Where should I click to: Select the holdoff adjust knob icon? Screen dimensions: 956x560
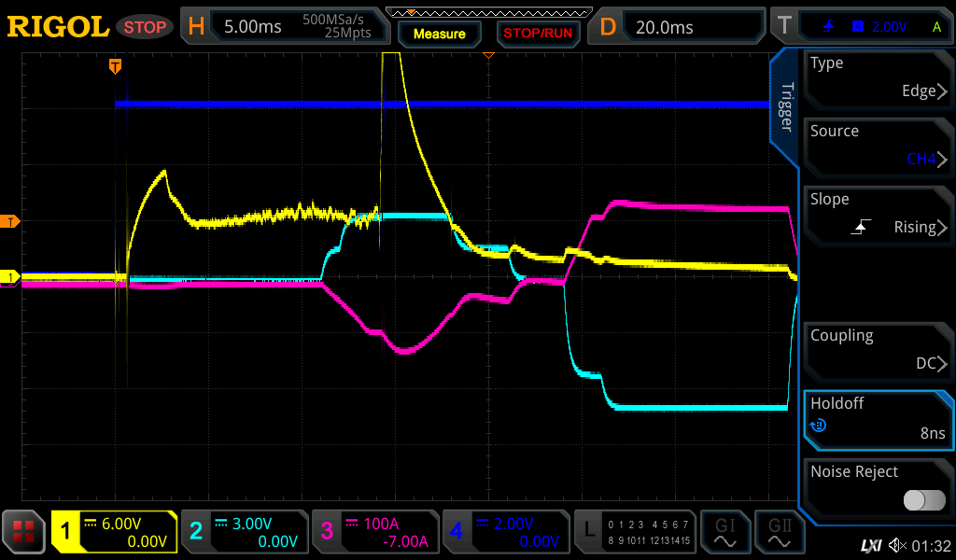[x=819, y=426]
